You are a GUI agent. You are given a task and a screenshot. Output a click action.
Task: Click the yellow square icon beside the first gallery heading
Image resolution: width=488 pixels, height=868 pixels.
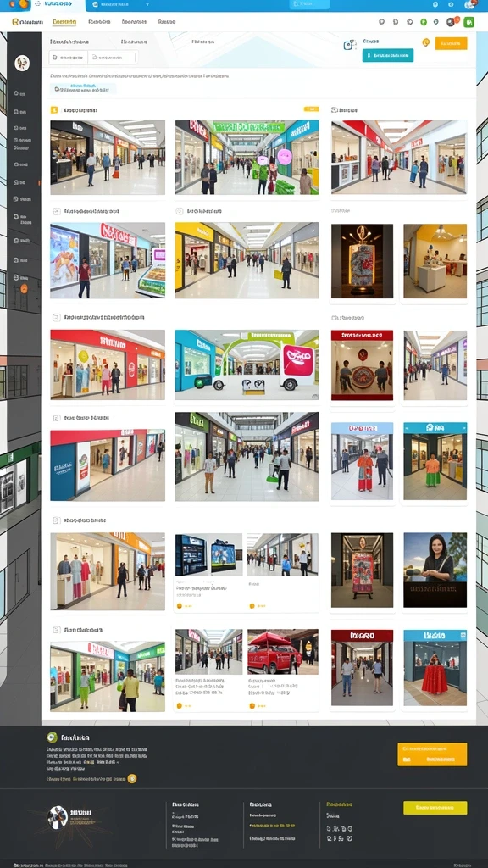pyautogui.click(x=54, y=110)
